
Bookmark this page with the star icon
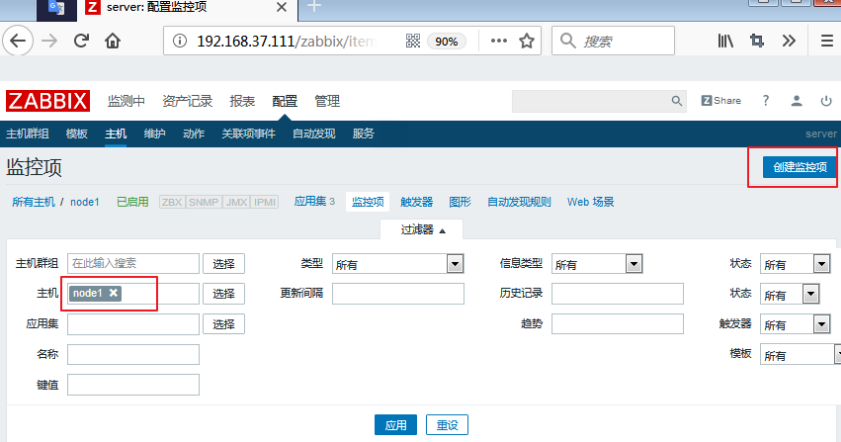point(527,41)
